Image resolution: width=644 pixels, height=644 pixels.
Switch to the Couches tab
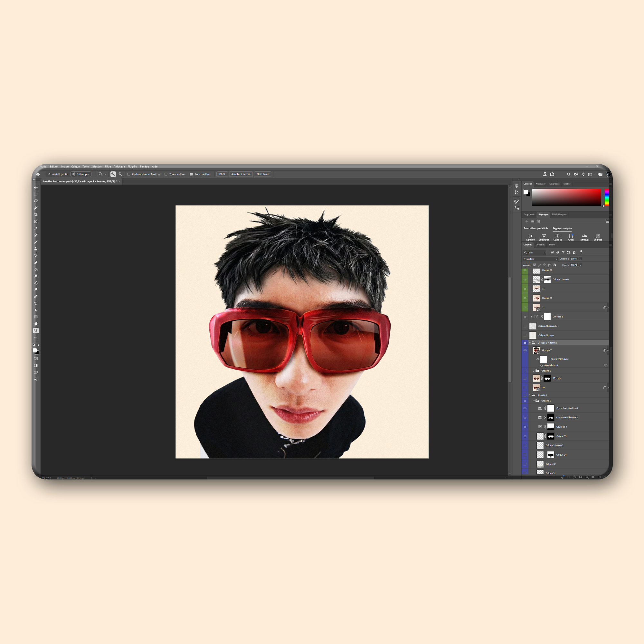[540, 245]
